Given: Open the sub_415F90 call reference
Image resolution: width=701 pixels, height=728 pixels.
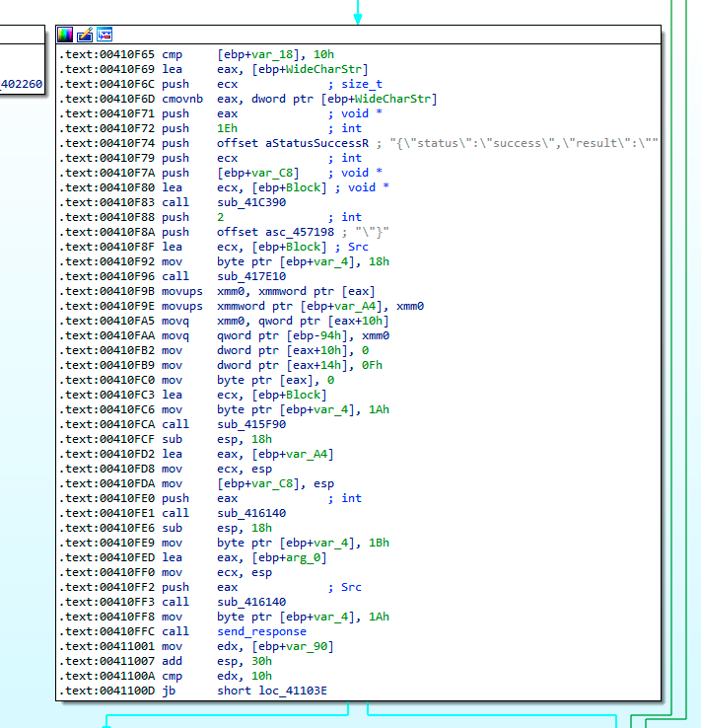Looking at the screenshot, I should pyautogui.click(x=245, y=423).
